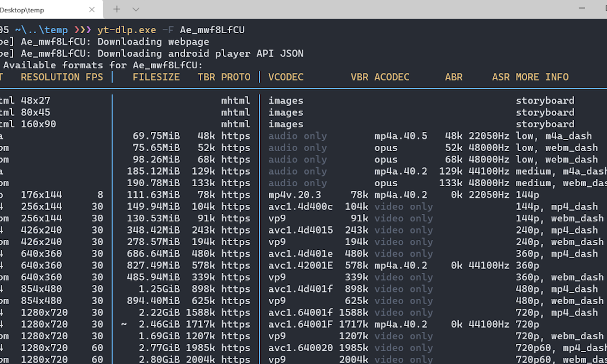The height and width of the screenshot is (364, 607).
Task: Click 'Downloading android player API JSON' text
Action: [200, 53]
